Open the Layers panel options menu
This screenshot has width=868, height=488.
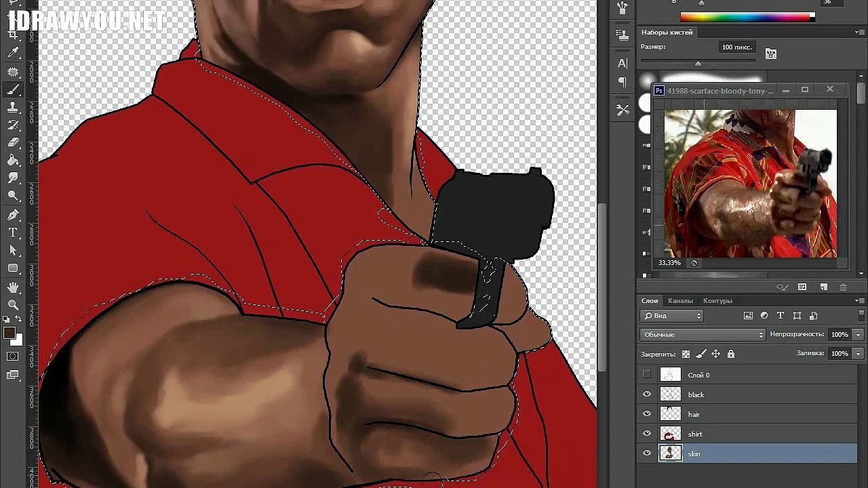(860, 301)
